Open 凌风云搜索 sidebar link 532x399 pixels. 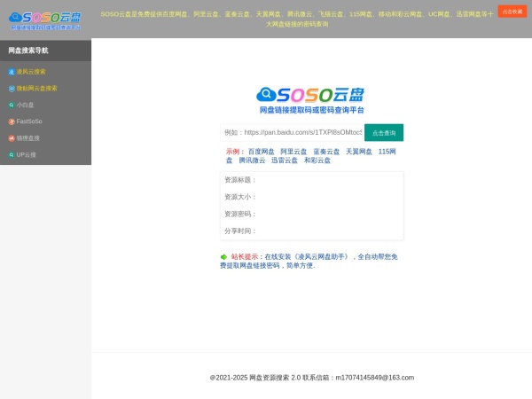point(31,72)
